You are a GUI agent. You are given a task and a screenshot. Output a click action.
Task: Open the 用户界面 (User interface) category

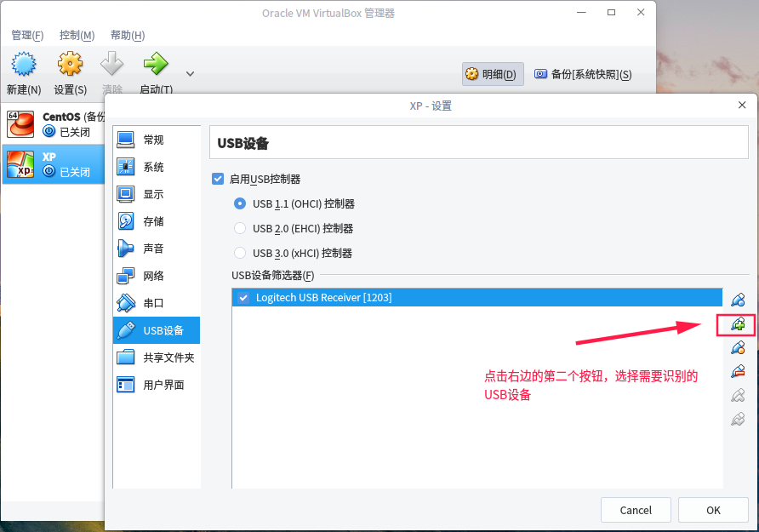(x=157, y=385)
